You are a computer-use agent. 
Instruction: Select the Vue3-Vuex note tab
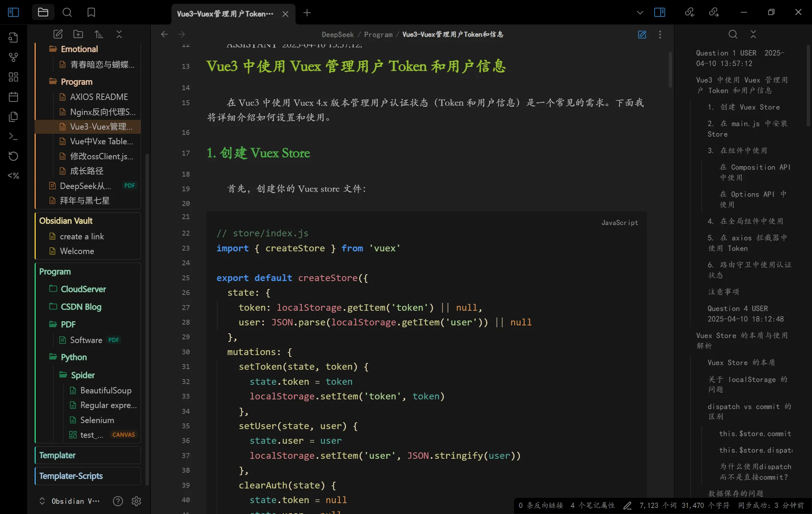coord(226,14)
